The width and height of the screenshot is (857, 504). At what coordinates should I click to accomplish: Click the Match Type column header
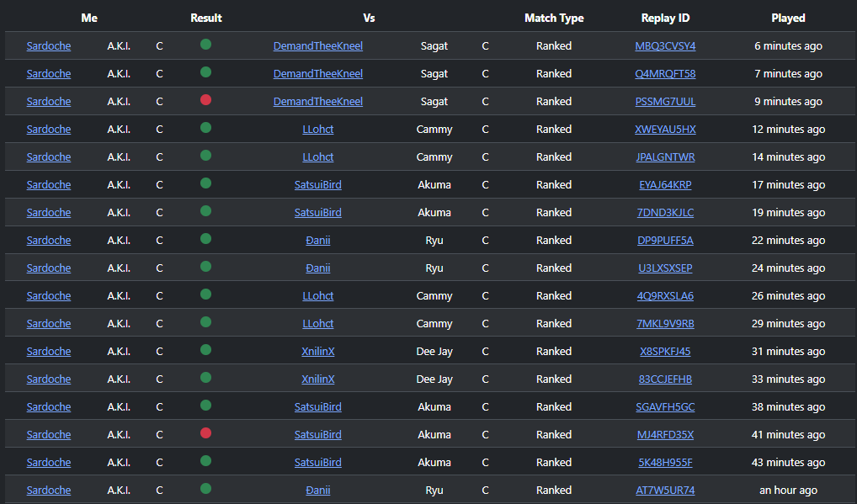tap(554, 18)
